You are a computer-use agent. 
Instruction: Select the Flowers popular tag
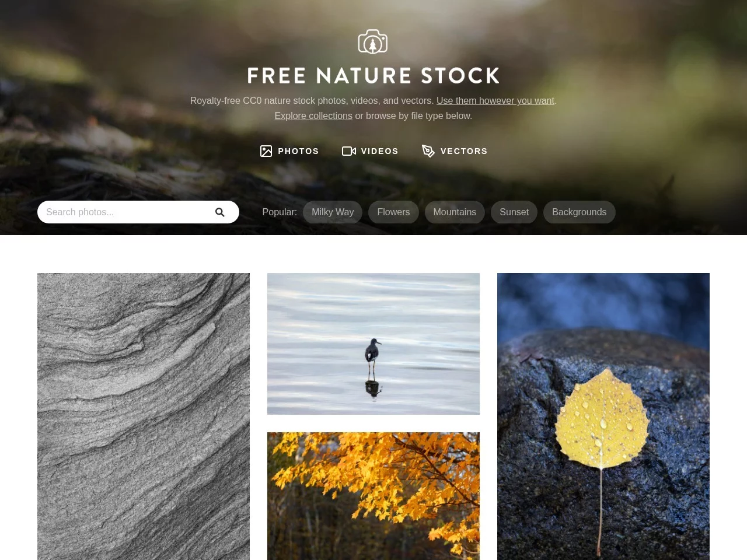point(393,212)
